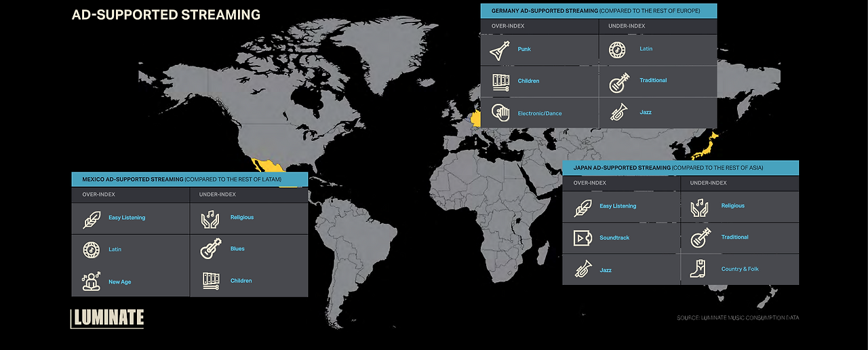
Task: Click Over-Index column heading in Mexico panel
Action: pos(99,195)
